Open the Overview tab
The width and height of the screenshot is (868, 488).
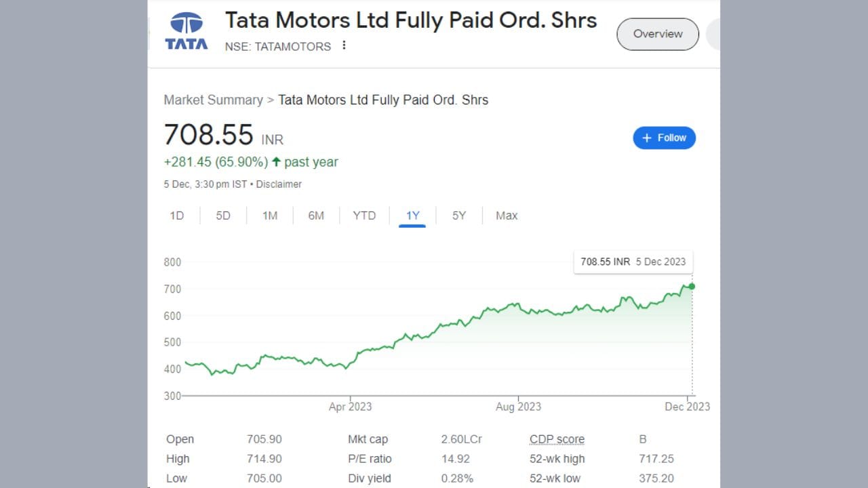click(657, 34)
